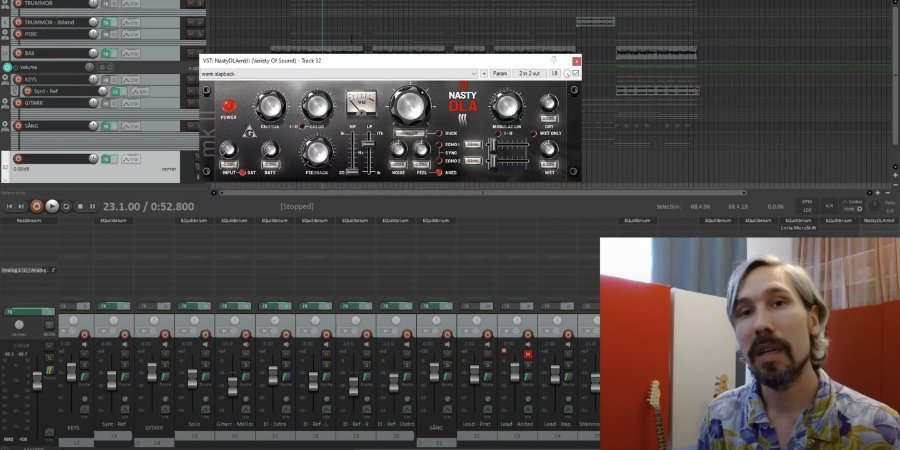This screenshot has height=450, width=900.
Task: Open the '2 in 2 out' pin connector
Action: [x=529, y=73]
